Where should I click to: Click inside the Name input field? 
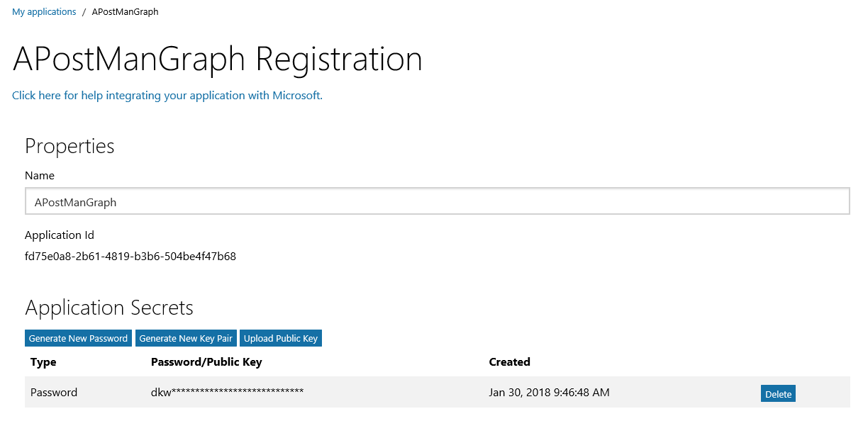tap(284, 201)
